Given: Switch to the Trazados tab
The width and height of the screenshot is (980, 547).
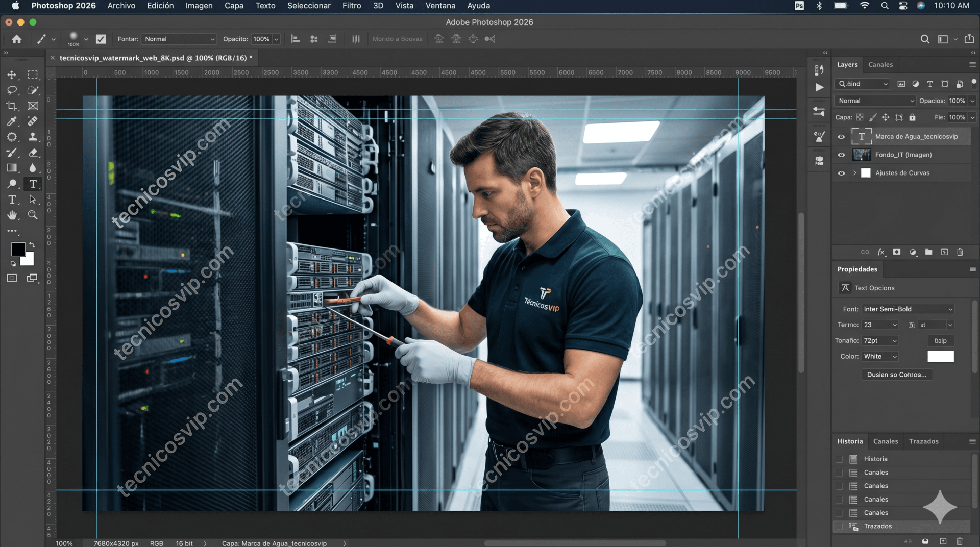Looking at the screenshot, I should click(x=923, y=441).
